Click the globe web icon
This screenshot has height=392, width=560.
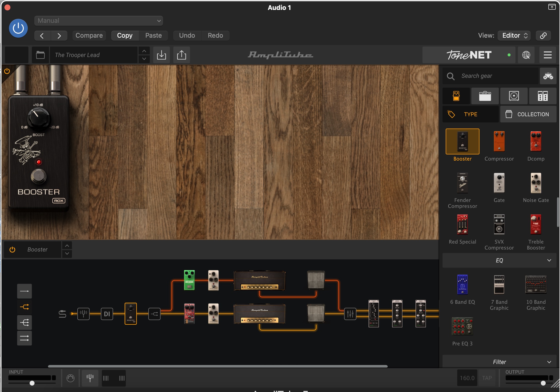pos(526,55)
